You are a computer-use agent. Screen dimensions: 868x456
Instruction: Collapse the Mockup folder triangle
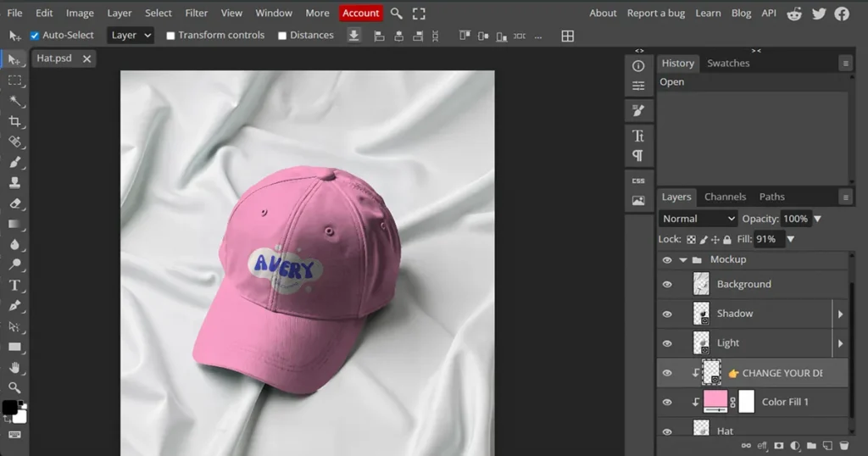click(x=683, y=259)
